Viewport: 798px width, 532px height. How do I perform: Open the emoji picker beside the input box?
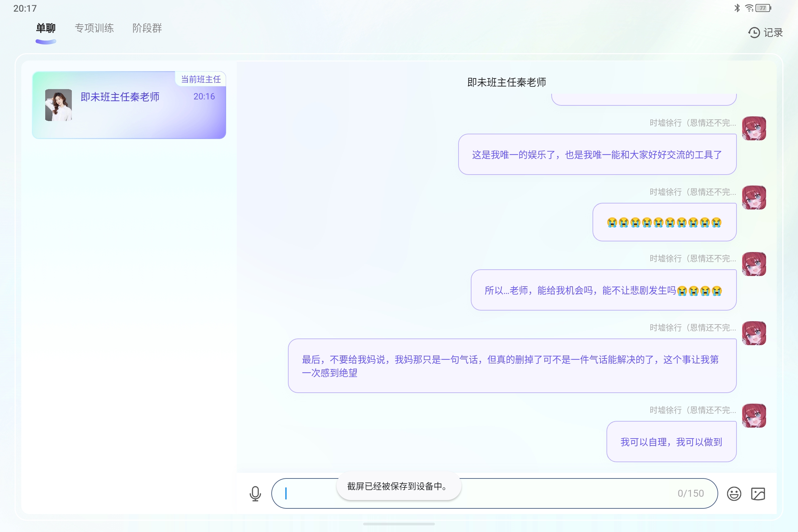(x=734, y=494)
